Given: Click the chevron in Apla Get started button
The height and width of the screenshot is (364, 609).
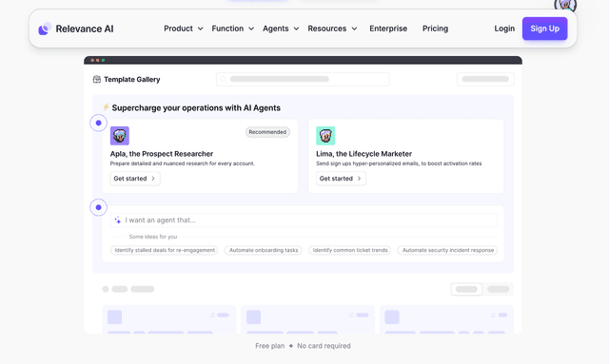Looking at the screenshot, I should (x=153, y=179).
